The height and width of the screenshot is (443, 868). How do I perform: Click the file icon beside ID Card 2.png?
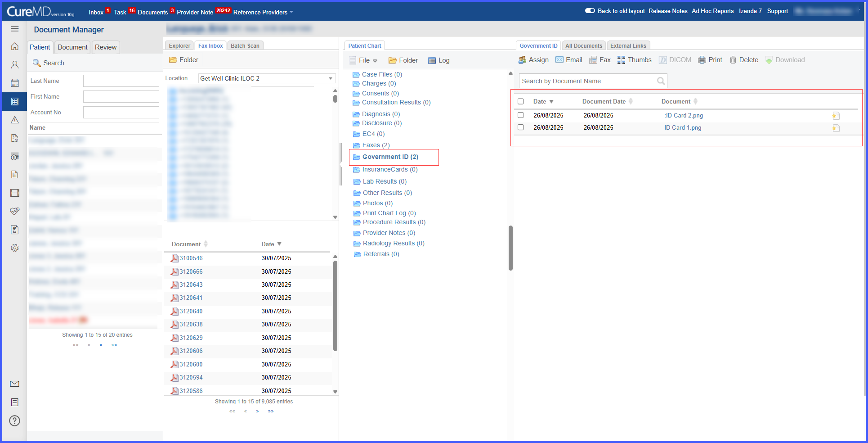pyautogui.click(x=836, y=116)
